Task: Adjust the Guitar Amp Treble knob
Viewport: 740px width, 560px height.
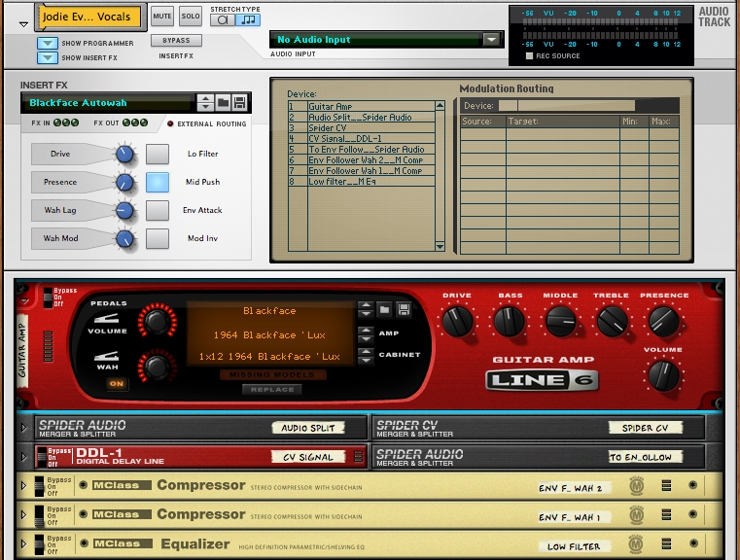Action: 612,321
